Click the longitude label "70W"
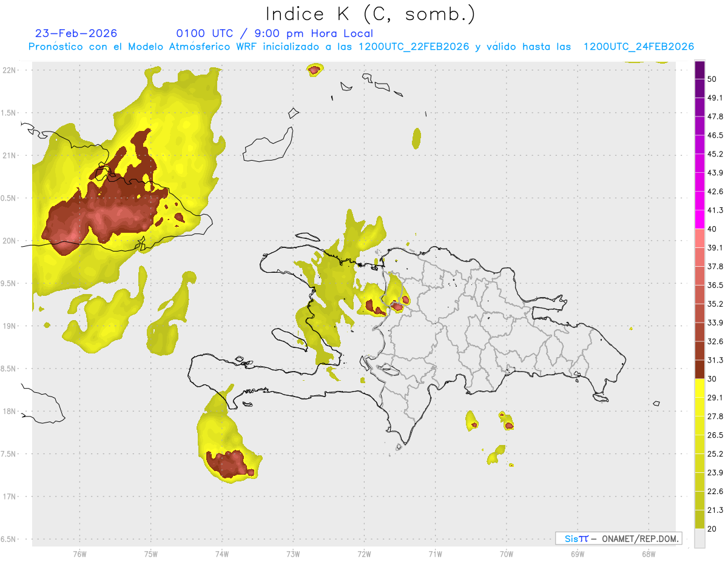 pyautogui.click(x=507, y=554)
